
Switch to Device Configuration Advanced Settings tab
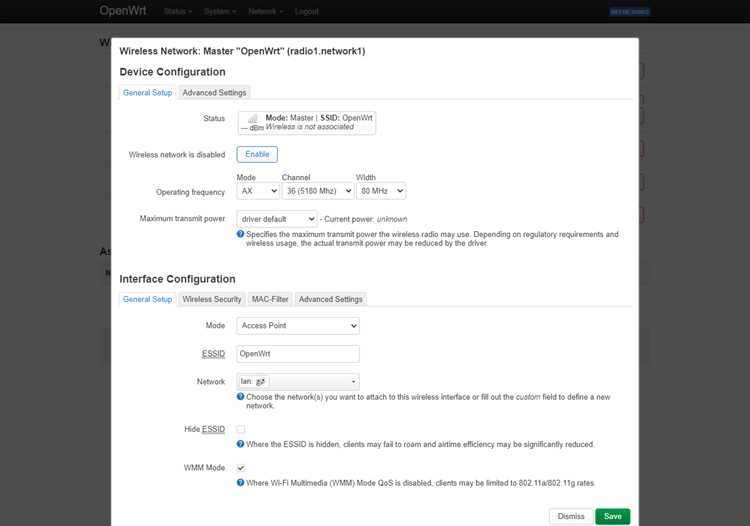[214, 93]
